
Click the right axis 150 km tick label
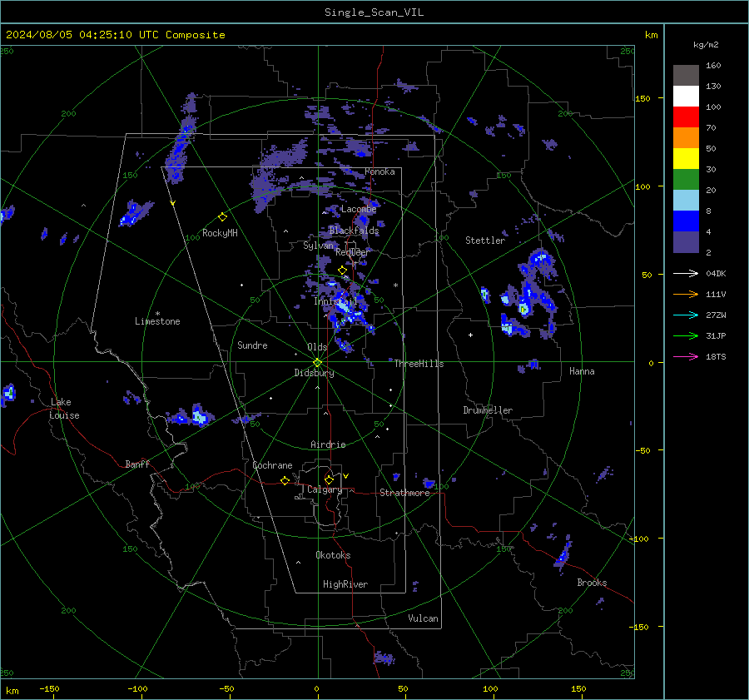tap(643, 98)
